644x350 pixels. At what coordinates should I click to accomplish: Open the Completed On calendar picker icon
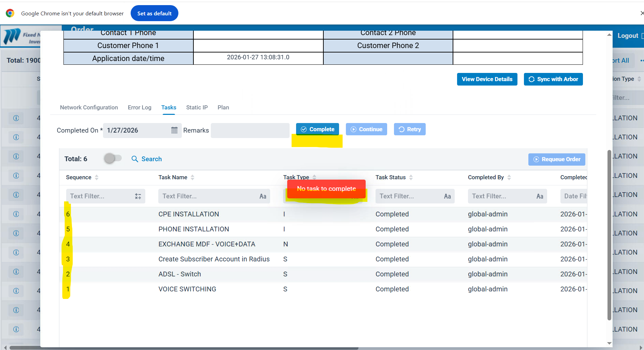tap(174, 130)
